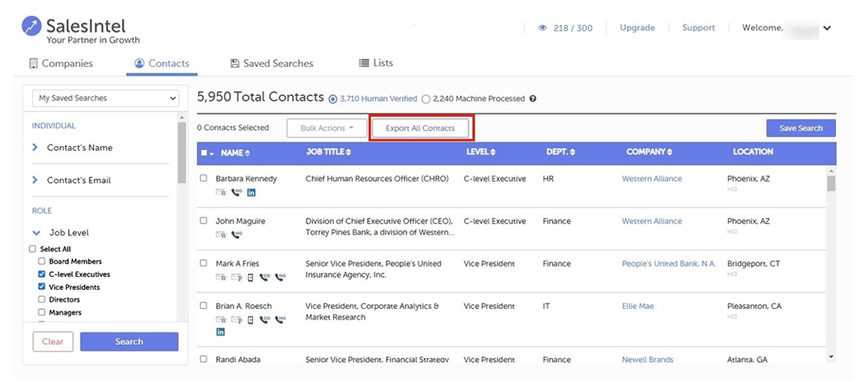Screen dimensions: 868x382
Task: Sort by JOB TITLE column arrows
Action: 348,152
